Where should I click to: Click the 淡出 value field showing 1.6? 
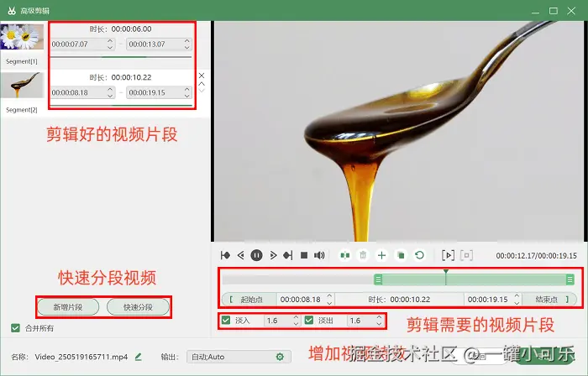(365, 321)
